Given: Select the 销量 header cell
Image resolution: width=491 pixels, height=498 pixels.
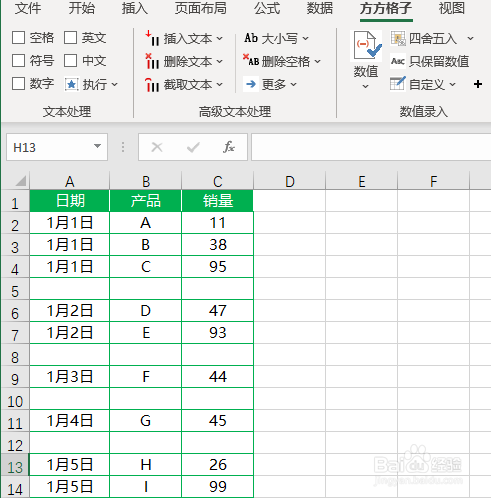Looking at the screenshot, I should click(217, 201).
